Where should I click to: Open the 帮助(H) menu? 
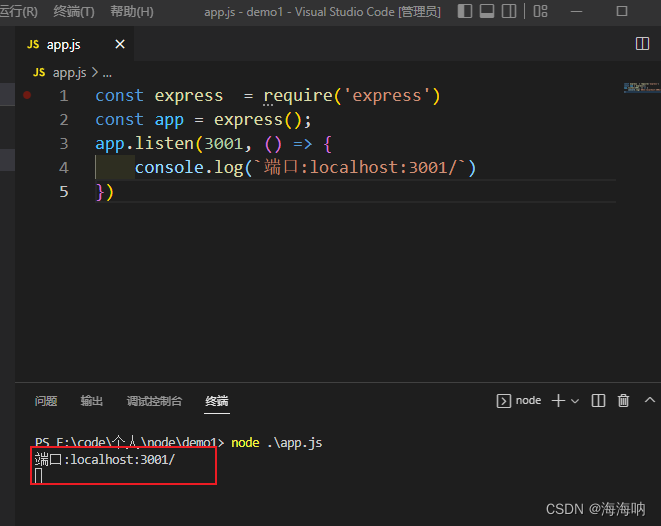pyautogui.click(x=131, y=12)
